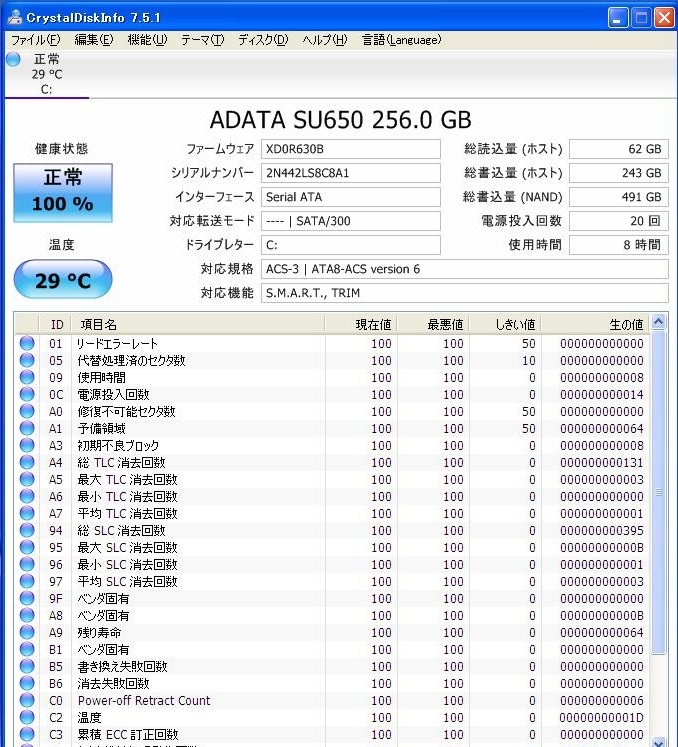
Task: Click the 29 °C temperature button
Action: 63,280
